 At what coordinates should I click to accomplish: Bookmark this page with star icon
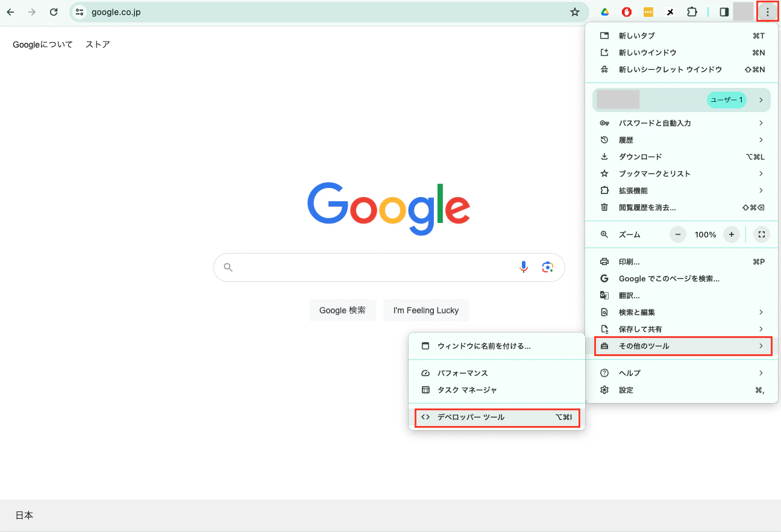click(575, 12)
